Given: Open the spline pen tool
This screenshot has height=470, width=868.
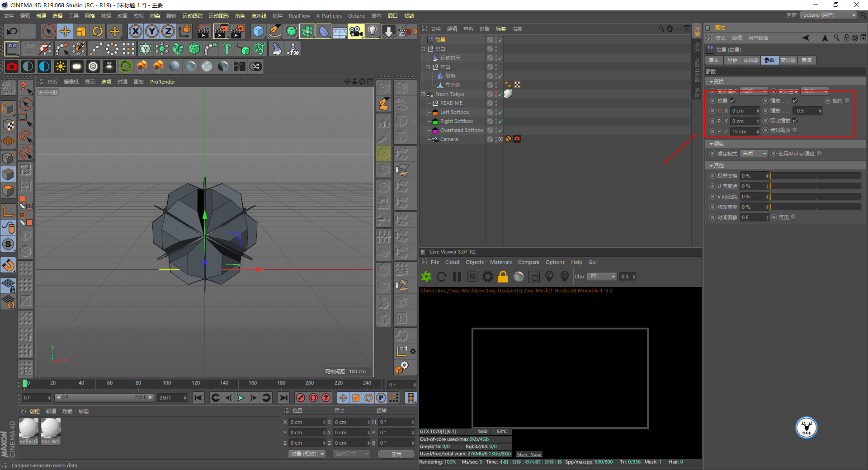Looking at the screenshot, I should [x=275, y=31].
